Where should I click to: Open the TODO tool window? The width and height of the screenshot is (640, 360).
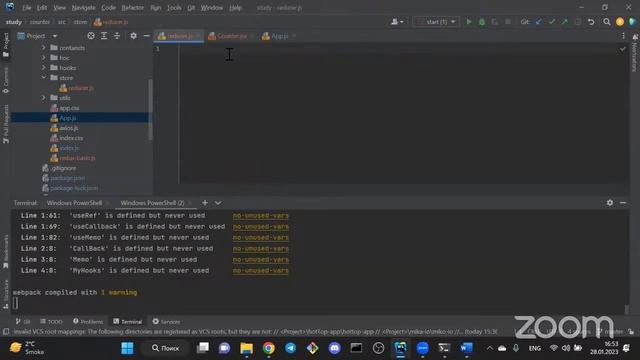51,322
